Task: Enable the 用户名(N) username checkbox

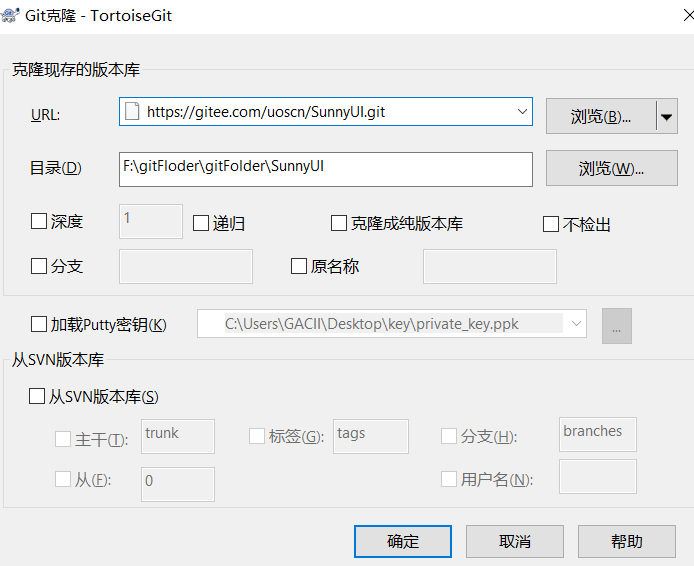Action: [x=449, y=479]
